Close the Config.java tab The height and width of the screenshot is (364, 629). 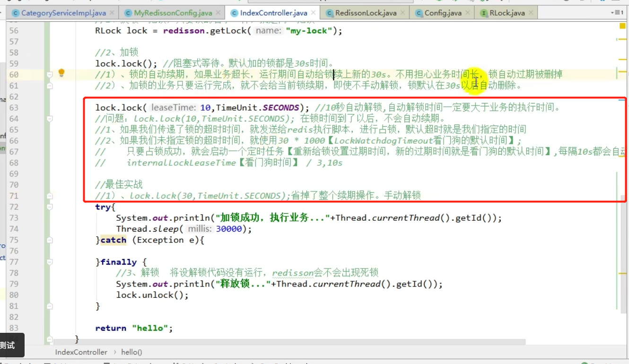[x=468, y=13]
